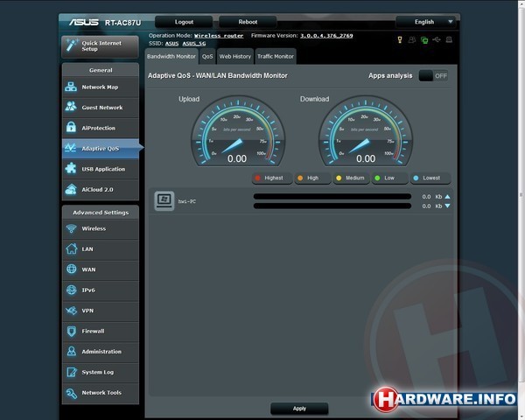Click the AiProtection padlock icon
The height and width of the screenshot is (420, 525).
[x=71, y=127]
